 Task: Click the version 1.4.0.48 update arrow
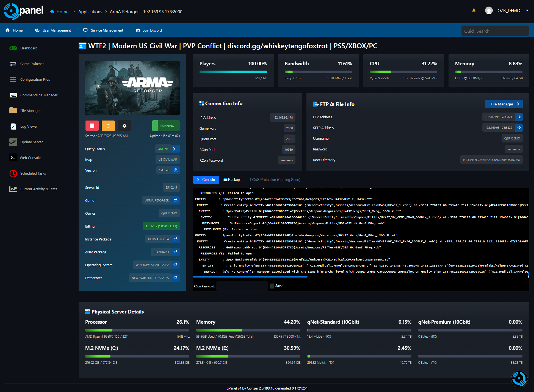[176, 170]
